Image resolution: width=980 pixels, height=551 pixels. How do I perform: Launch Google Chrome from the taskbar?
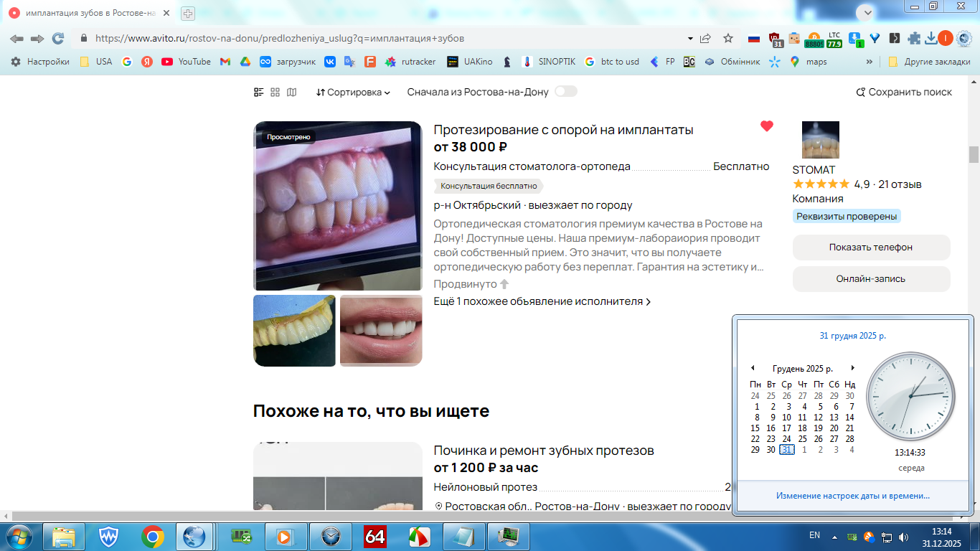click(x=153, y=536)
